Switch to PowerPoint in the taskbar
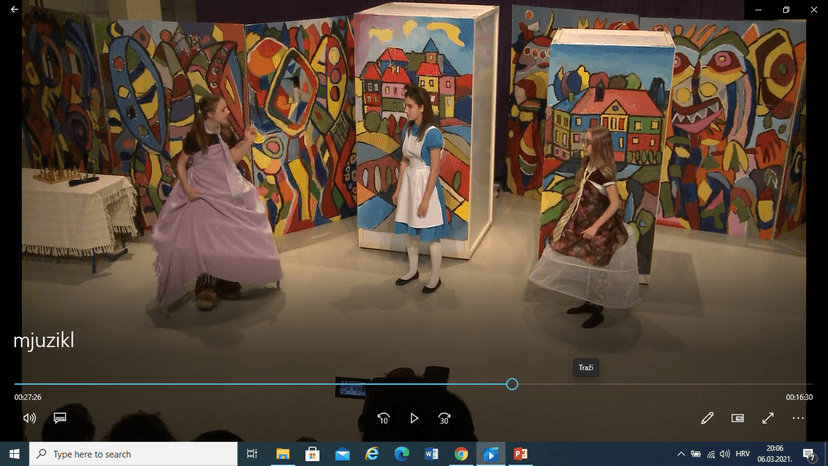The image size is (828, 466). 520,454
